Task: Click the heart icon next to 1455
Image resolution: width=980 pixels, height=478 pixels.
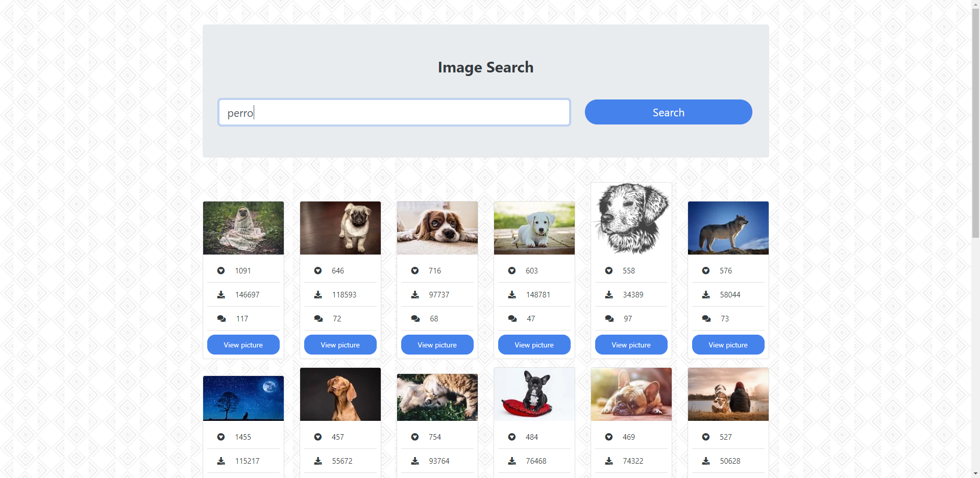Action: point(221,437)
